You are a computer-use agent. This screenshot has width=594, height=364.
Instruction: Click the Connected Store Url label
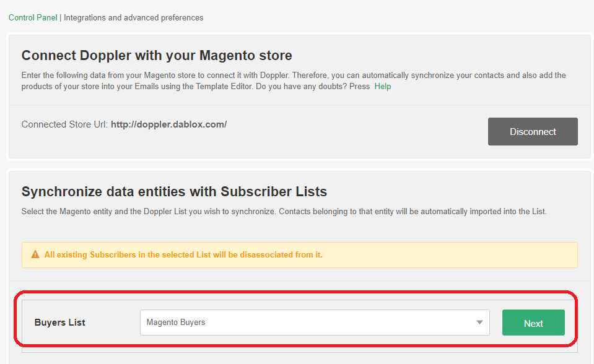(x=65, y=124)
